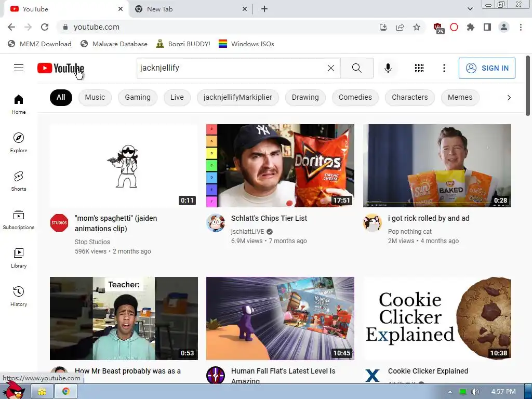Image resolution: width=532 pixels, height=399 pixels.
Task: Select the Live filter chip
Action: pos(177,97)
